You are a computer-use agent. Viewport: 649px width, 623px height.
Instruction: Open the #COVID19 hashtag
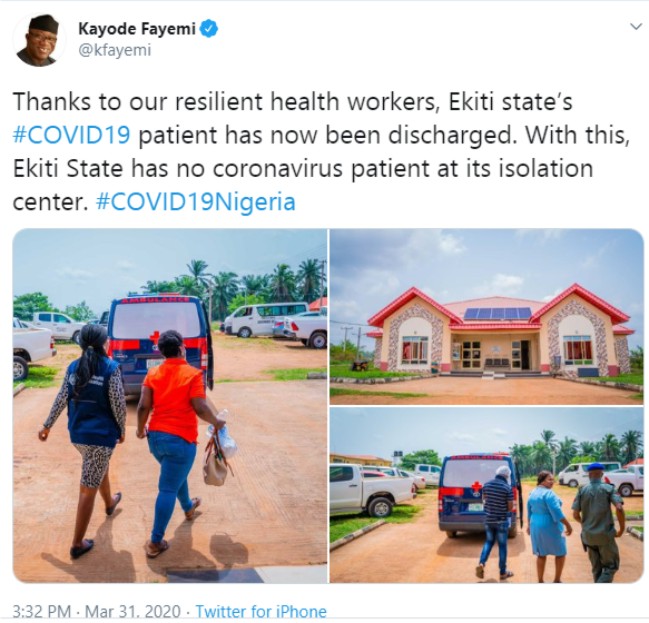pos(72,135)
